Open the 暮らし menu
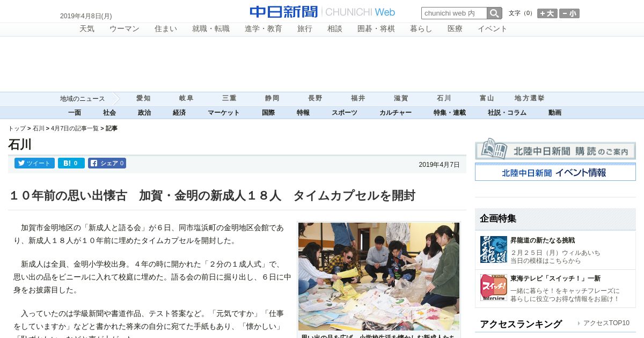The height and width of the screenshot is (338, 644). (x=421, y=29)
